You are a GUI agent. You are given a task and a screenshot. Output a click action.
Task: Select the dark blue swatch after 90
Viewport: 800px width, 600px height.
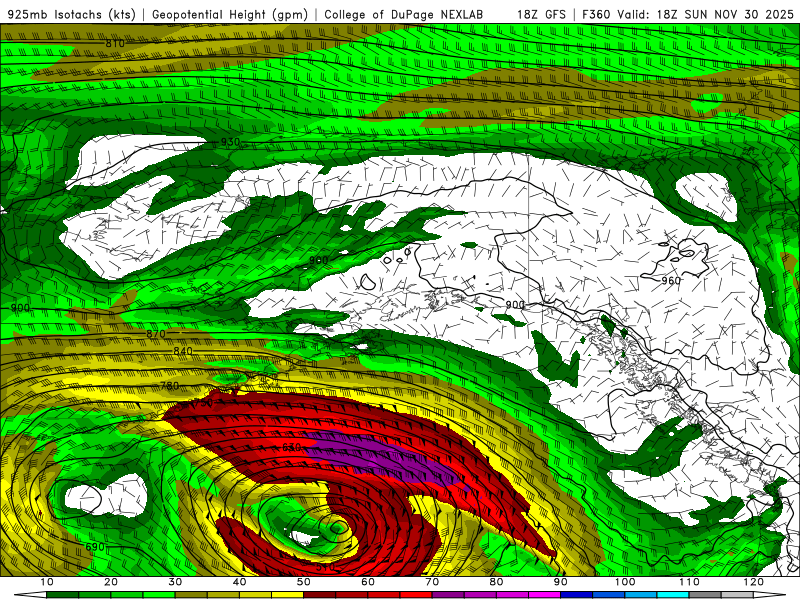577,595
